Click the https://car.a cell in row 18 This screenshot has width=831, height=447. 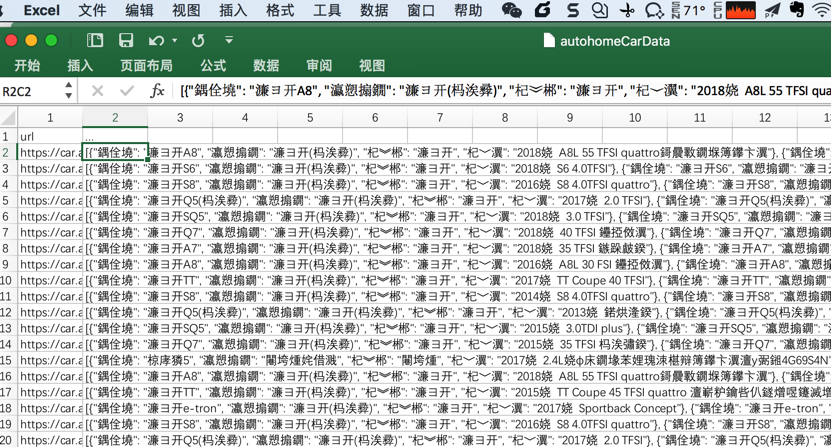point(50,408)
